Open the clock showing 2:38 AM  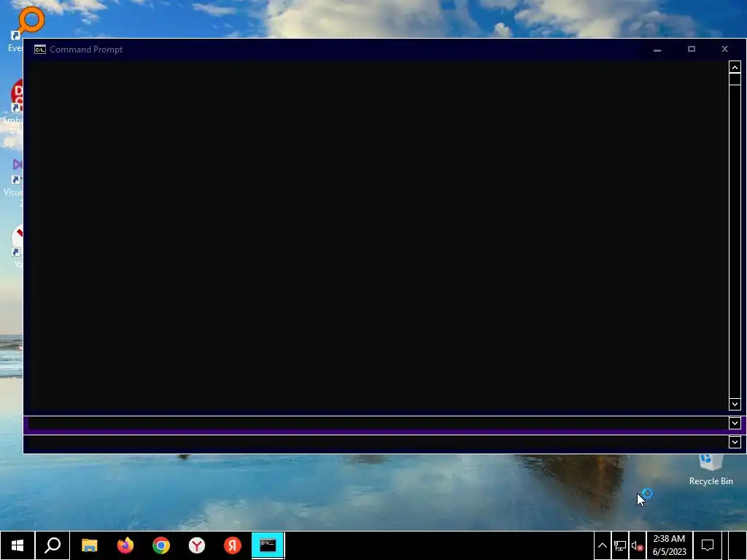[669, 545]
